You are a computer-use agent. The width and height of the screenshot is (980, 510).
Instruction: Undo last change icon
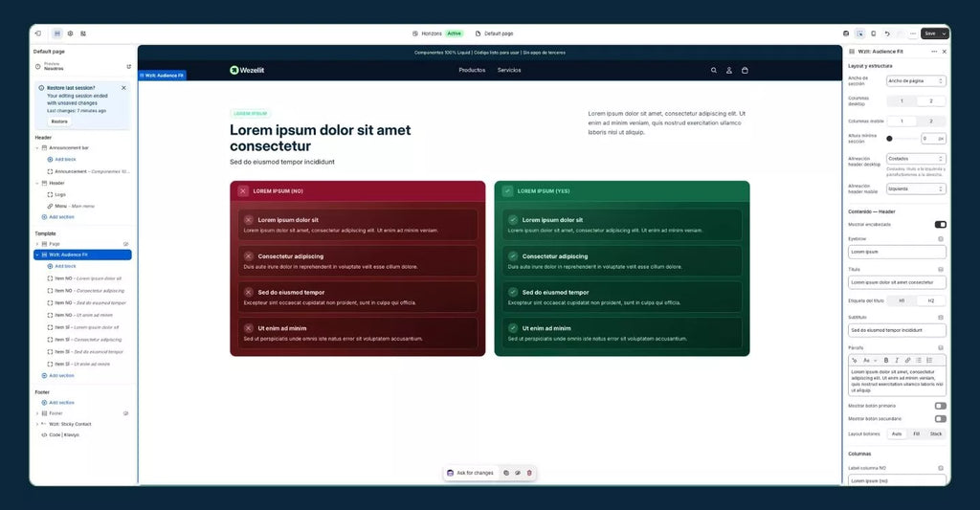[x=887, y=33]
